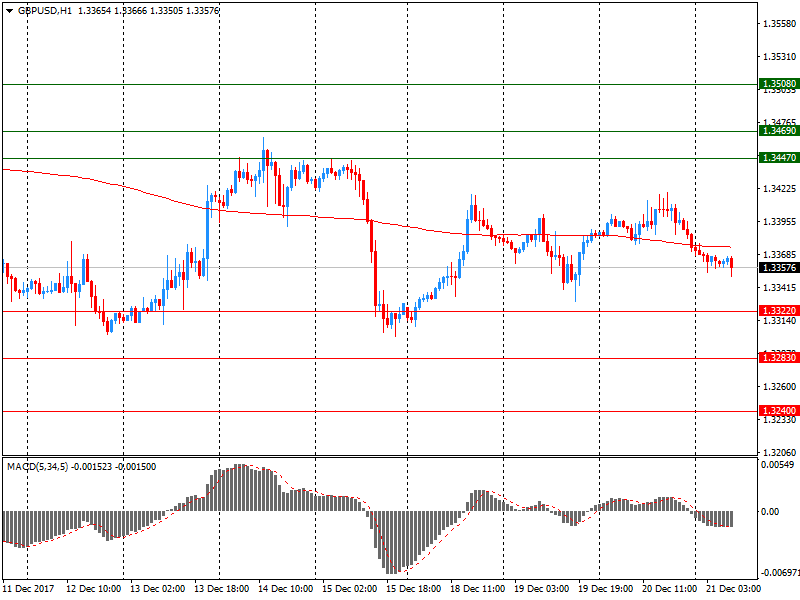Click the 11 Dec 2017 time axis label
Image resolution: width=800 pixels, height=600 pixels.
(28, 588)
